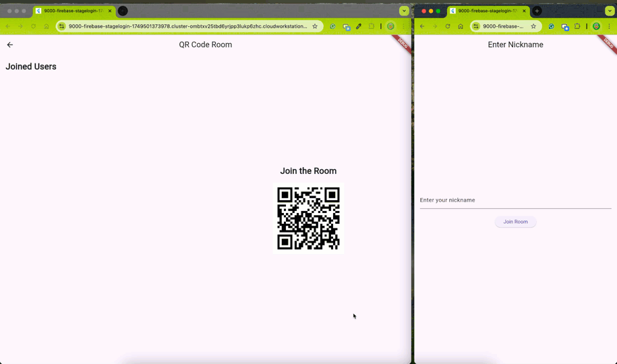This screenshot has height=364, width=617.
Task: Open the eyedropper extension in the left window
Action: [359, 26]
